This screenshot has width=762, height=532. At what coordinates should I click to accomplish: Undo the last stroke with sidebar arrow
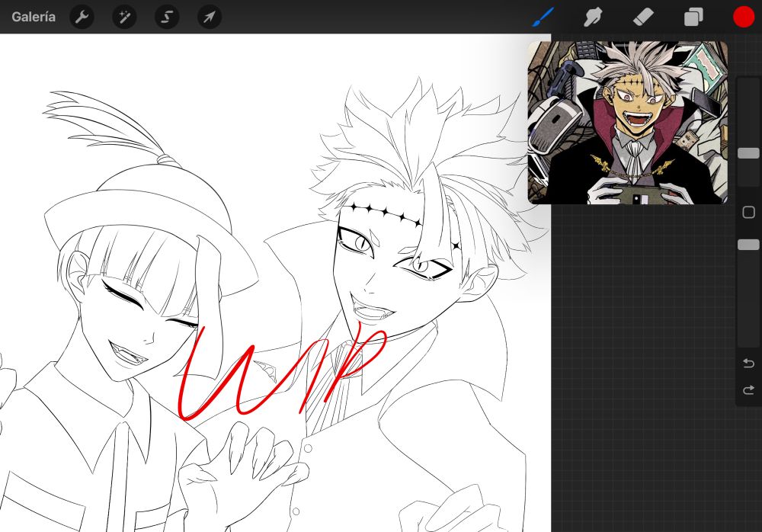(x=748, y=364)
